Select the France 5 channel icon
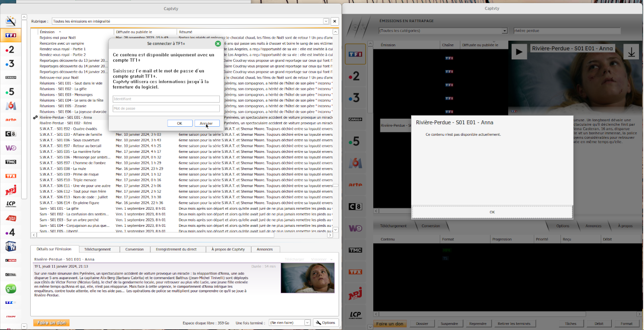 click(10, 92)
